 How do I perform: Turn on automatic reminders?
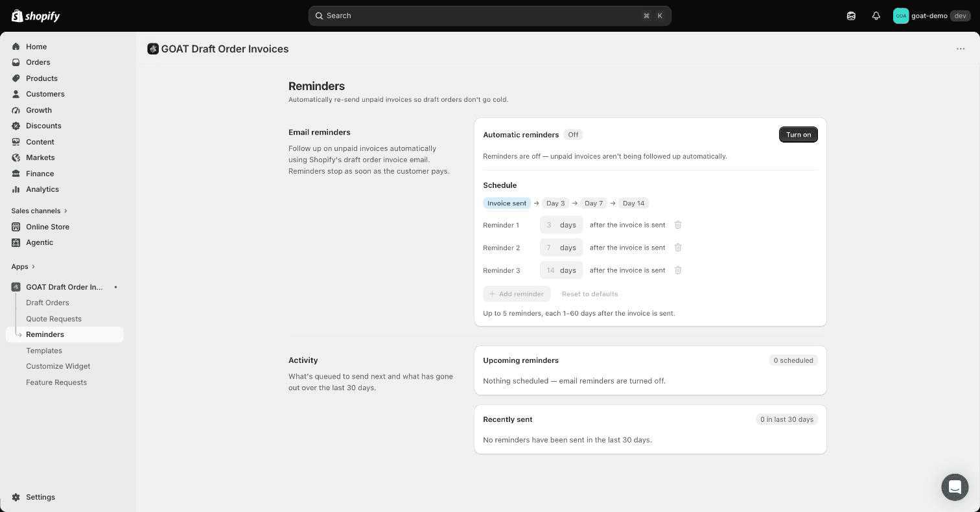(798, 135)
